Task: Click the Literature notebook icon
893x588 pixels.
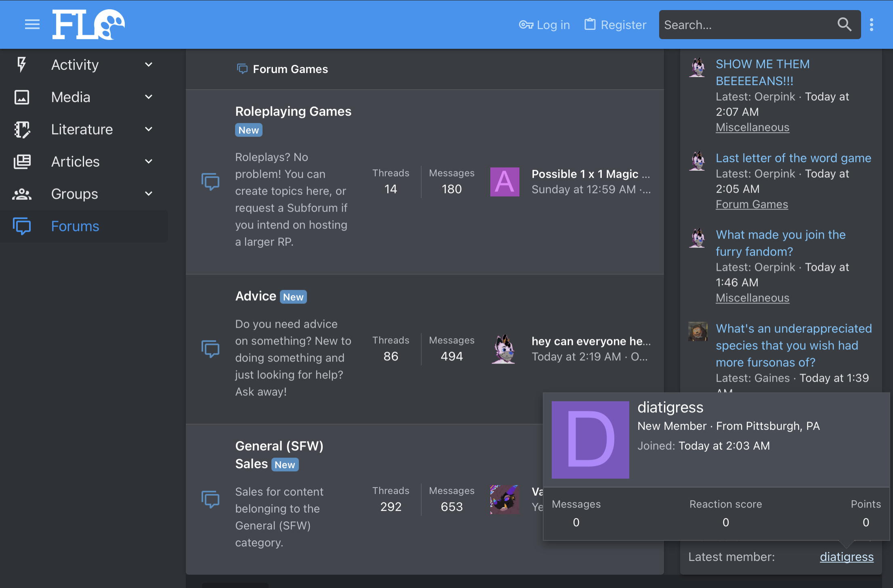Action: (22, 130)
